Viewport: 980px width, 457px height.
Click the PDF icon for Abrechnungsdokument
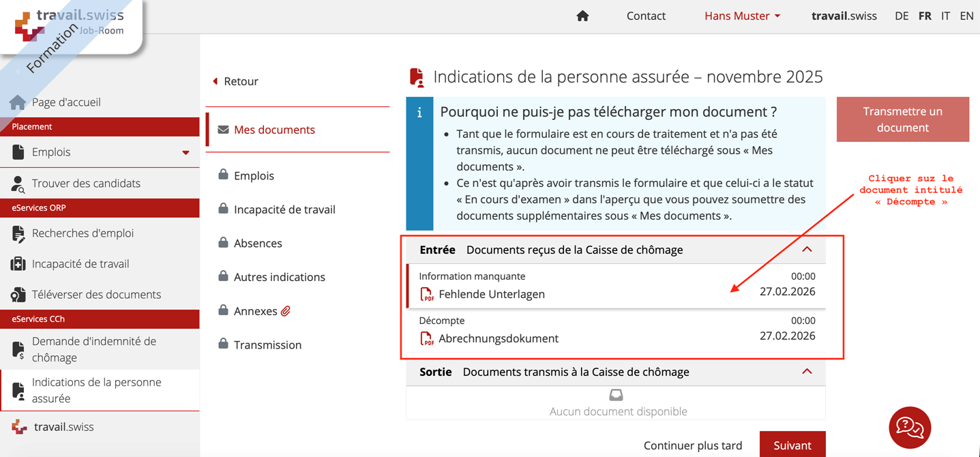427,338
